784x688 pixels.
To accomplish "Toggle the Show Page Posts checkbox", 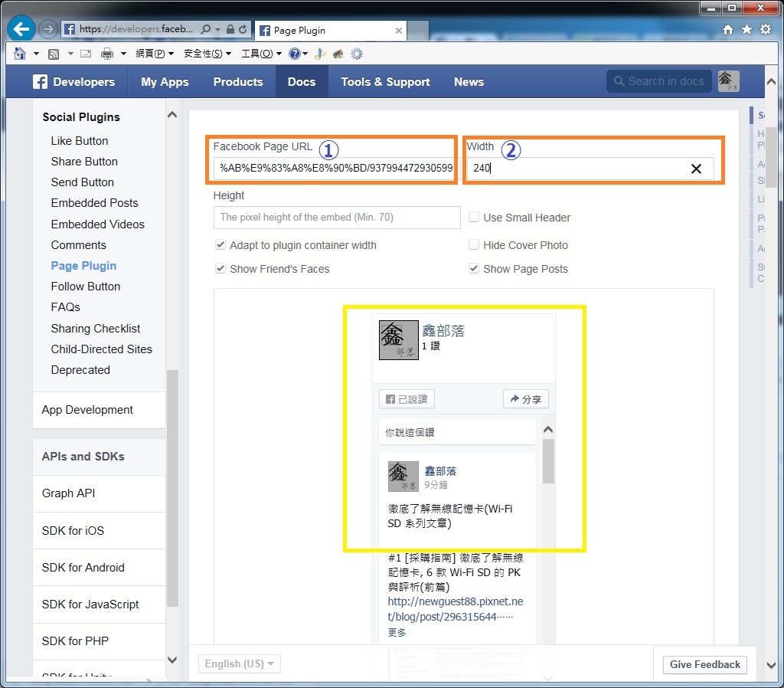I will coord(473,269).
